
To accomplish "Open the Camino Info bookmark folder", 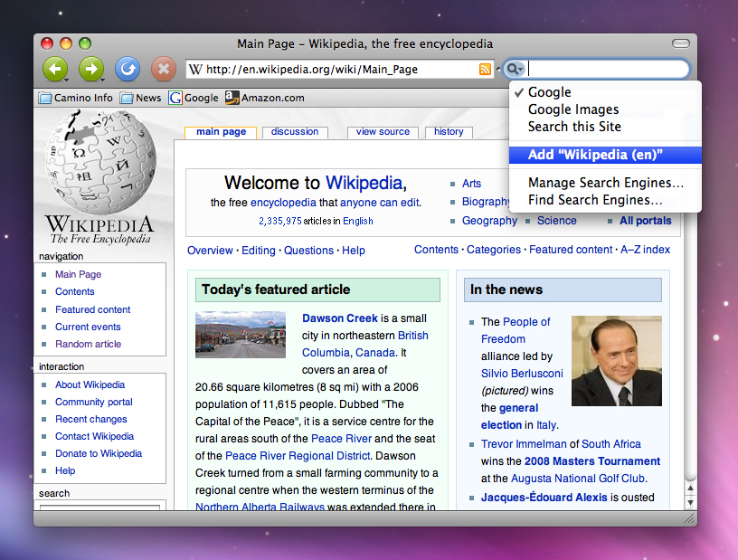I will click(75, 98).
